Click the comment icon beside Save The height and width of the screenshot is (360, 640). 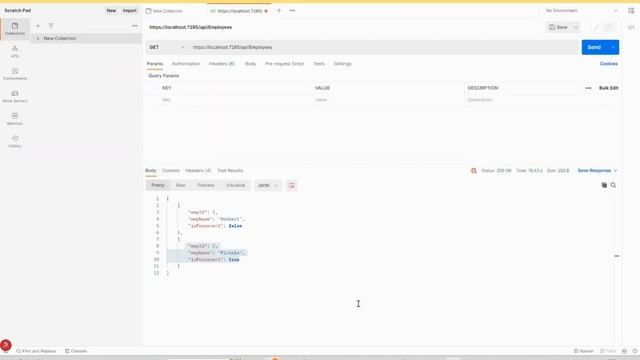tap(609, 27)
